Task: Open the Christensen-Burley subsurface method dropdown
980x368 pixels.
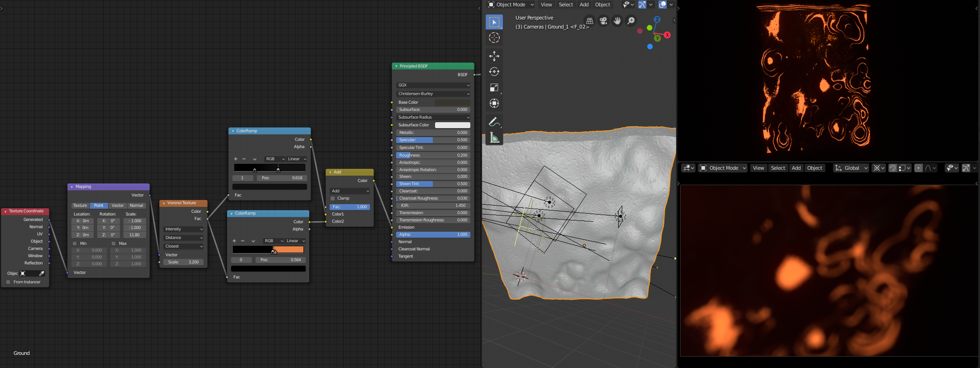Action: coord(433,94)
